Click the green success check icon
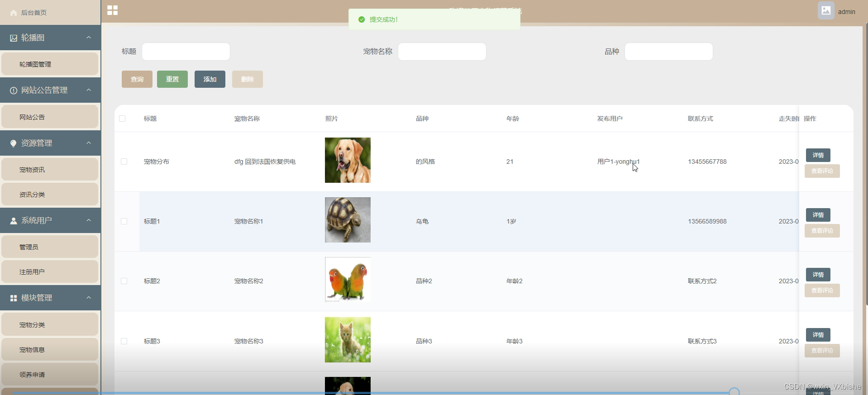Screen dimensions: 868x395 (x=362, y=19)
